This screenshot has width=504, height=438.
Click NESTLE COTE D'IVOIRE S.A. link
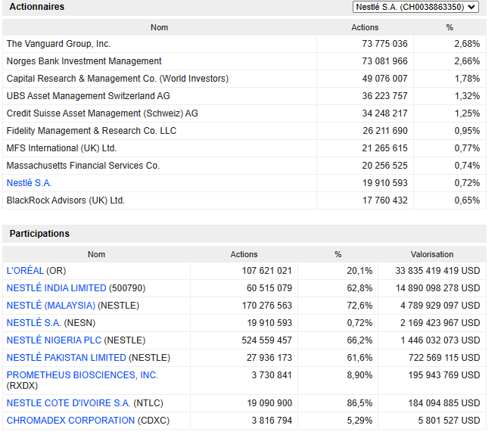tap(68, 403)
